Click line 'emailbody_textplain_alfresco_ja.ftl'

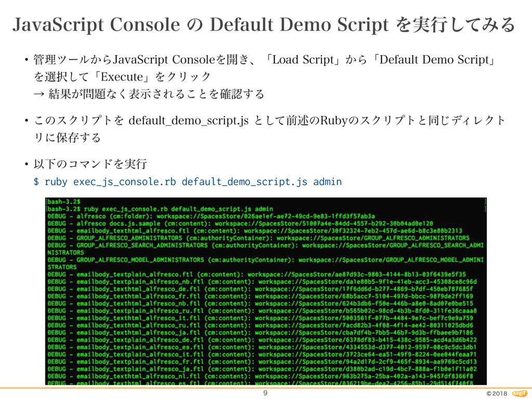262,369
